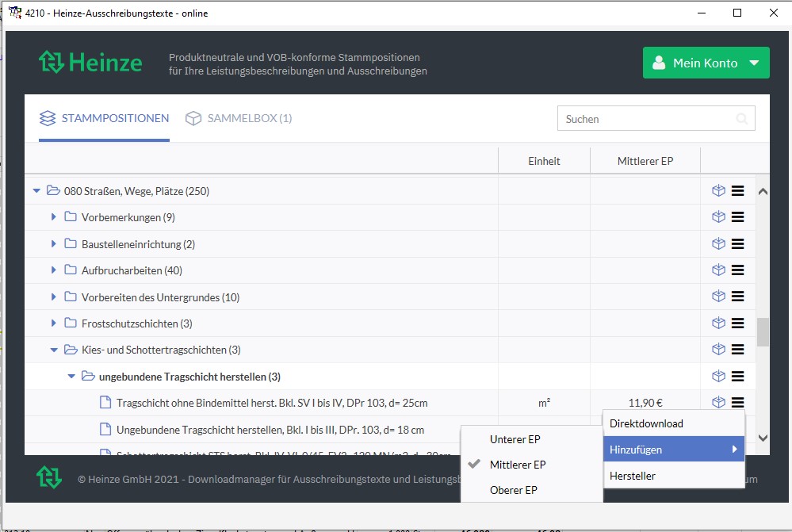Expand Vorbereiten des Untergrundes (10) folder

[54, 297]
